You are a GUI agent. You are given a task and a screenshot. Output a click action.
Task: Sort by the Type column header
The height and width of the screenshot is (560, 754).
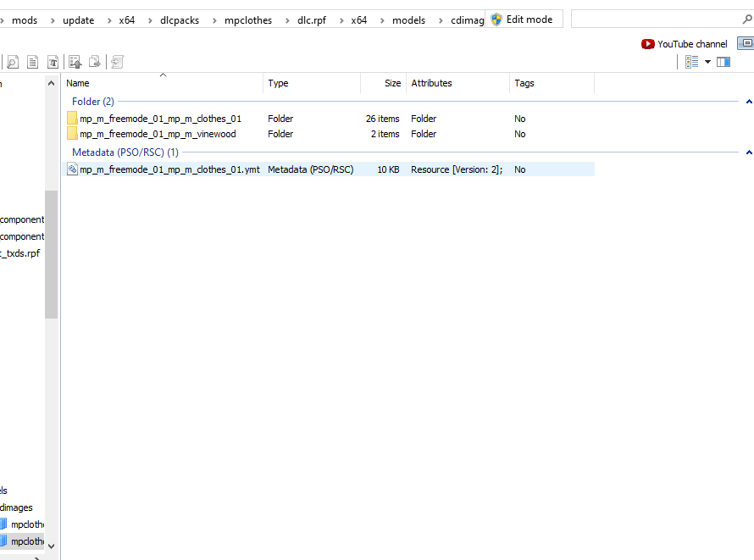point(312,83)
